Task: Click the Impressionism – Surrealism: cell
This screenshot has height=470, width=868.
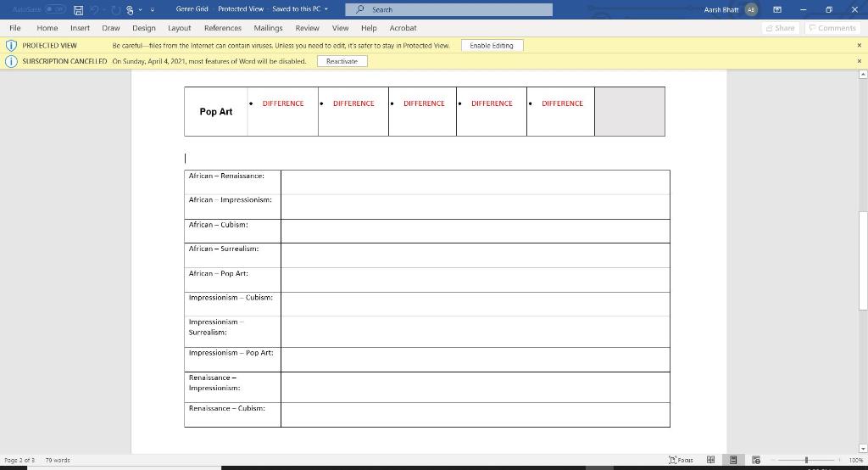Action: click(232, 332)
